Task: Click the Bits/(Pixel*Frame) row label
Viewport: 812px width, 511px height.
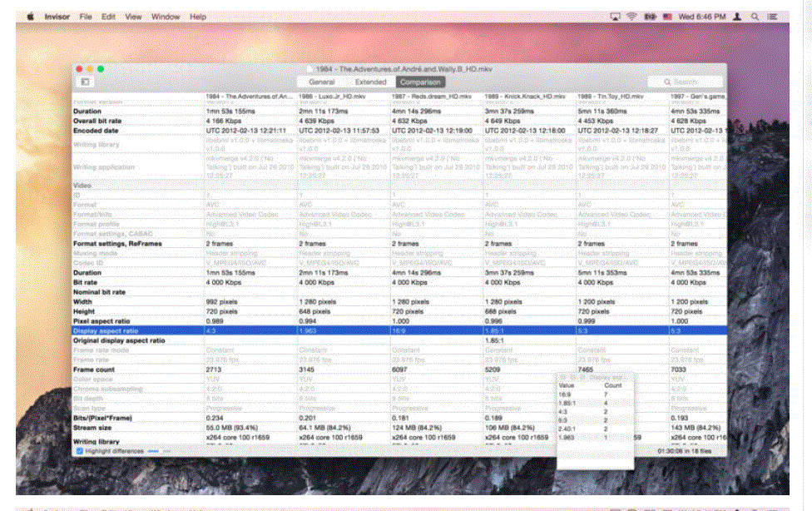Action: click(102, 419)
